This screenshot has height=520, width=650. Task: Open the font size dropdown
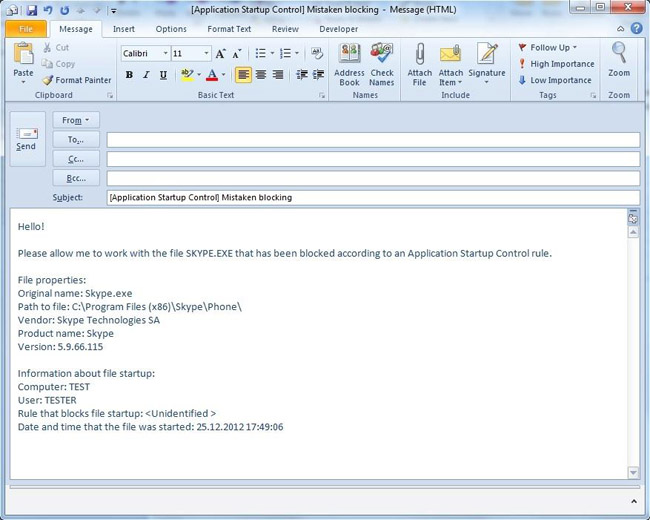(206, 53)
